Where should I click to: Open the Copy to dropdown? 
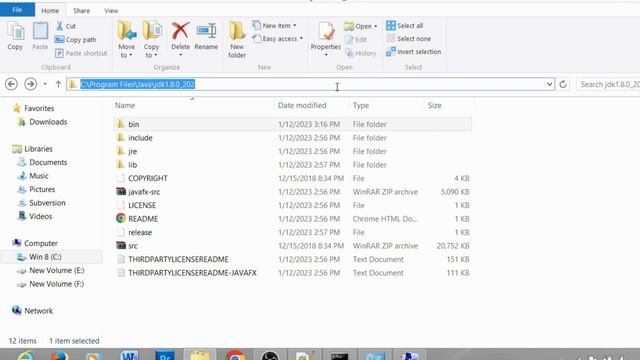(151, 40)
